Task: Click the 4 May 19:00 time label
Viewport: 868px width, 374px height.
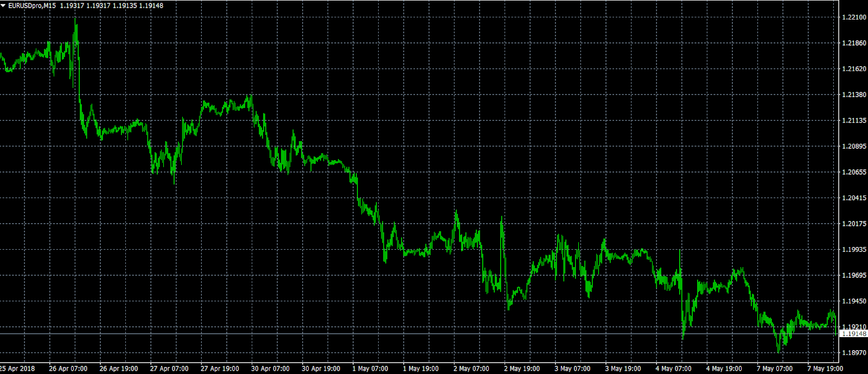Action: click(724, 369)
